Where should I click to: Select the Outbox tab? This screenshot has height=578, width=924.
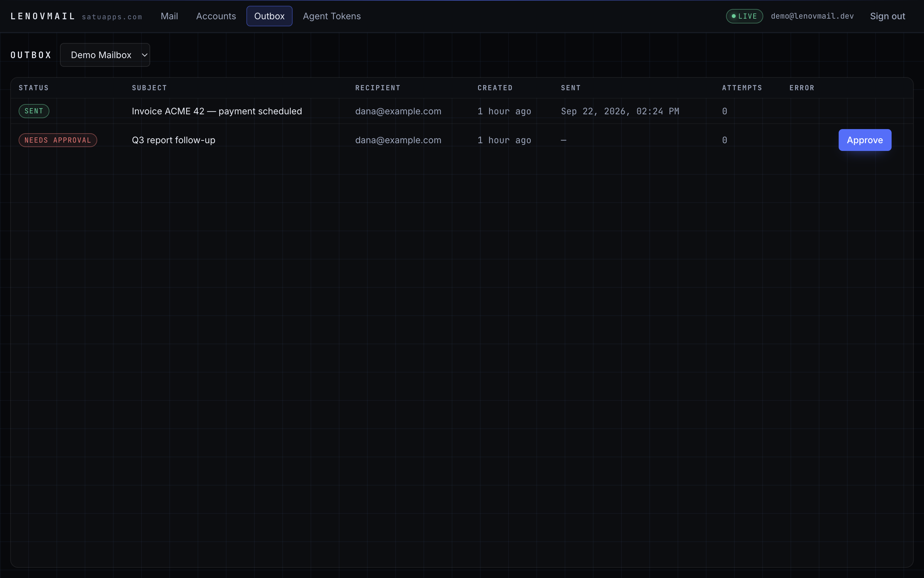[x=269, y=16]
